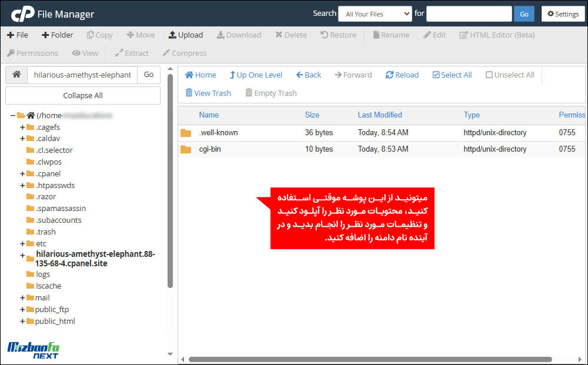Check the Select All checkbox
Screen dimensions: 588x365
[x=436, y=75]
